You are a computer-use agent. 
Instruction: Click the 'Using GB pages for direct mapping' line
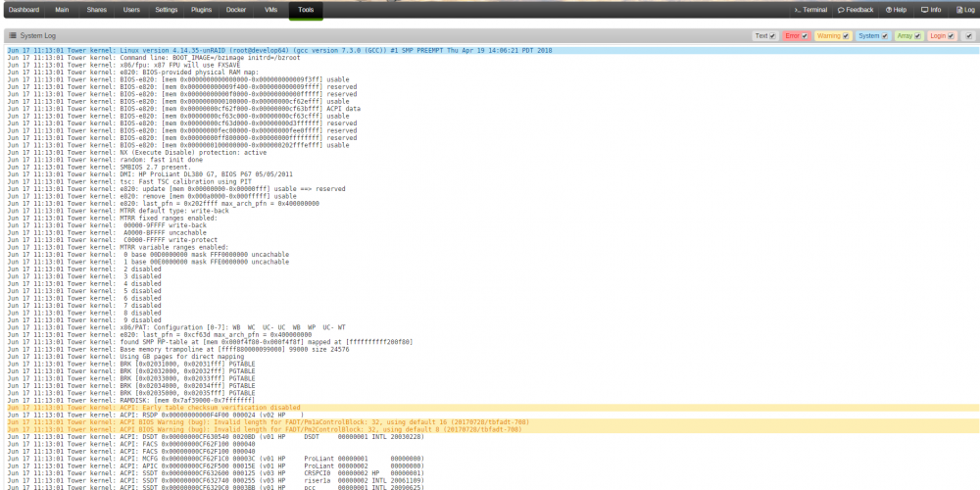point(125,357)
